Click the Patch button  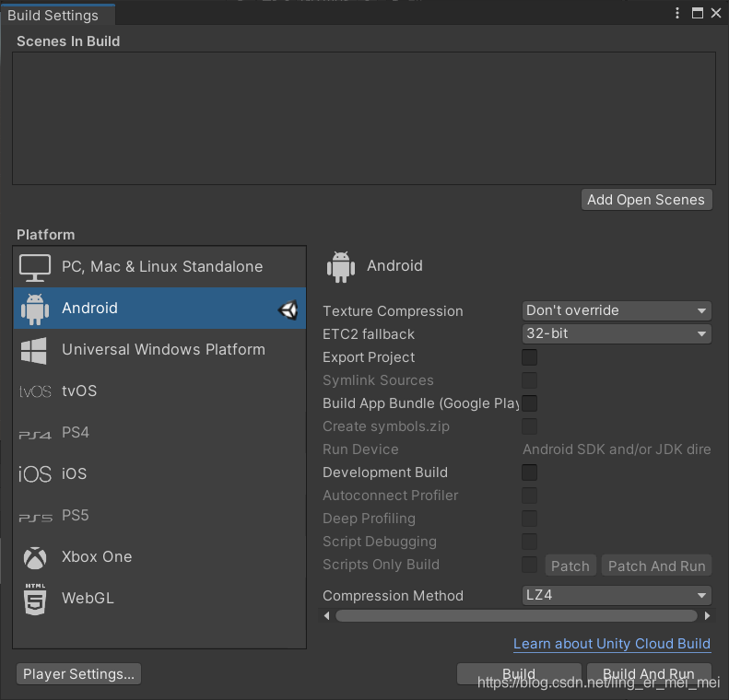[570, 566]
